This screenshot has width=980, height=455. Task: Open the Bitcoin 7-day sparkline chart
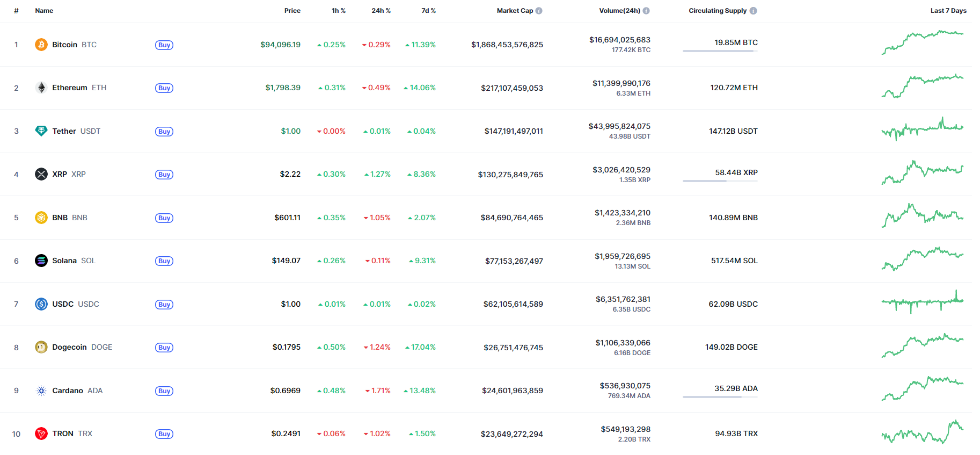point(923,42)
